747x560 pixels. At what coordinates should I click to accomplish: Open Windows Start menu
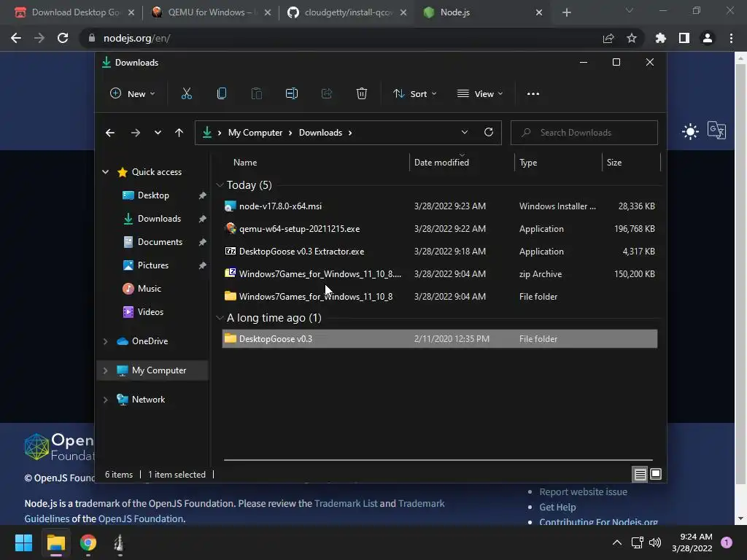tap(23, 542)
